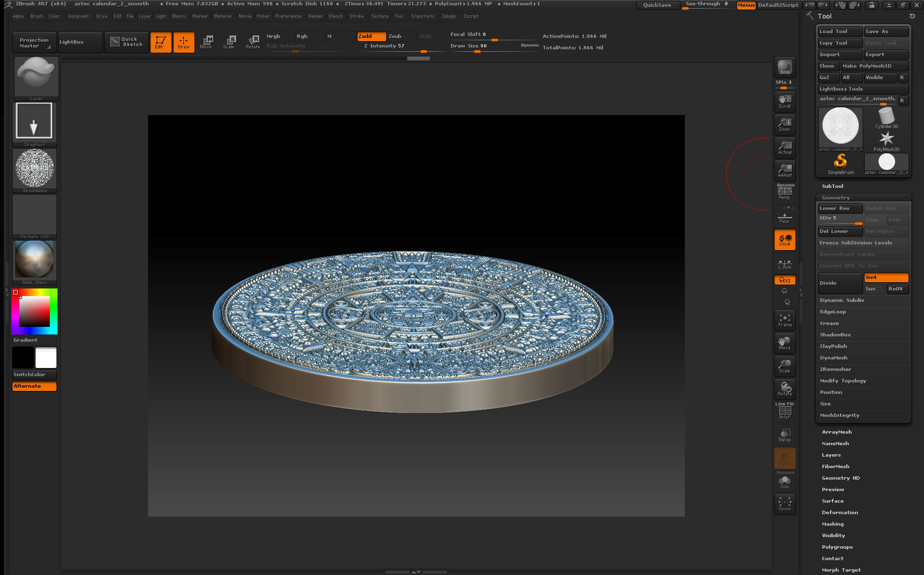This screenshot has width=924, height=575.
Task: Expand the ZRemesher section
Action: coord(835,369)
